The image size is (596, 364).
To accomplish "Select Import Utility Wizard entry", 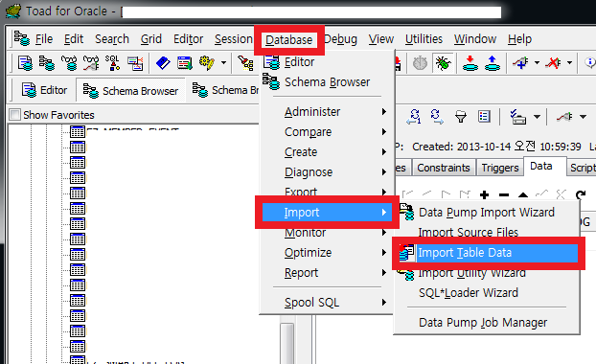I will coord(472,273).
